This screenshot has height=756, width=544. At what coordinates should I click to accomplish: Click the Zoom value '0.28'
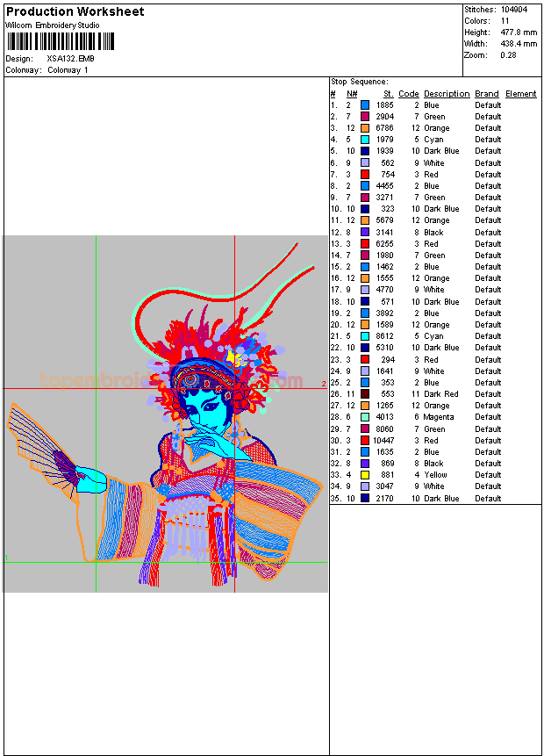pos(508,55)
